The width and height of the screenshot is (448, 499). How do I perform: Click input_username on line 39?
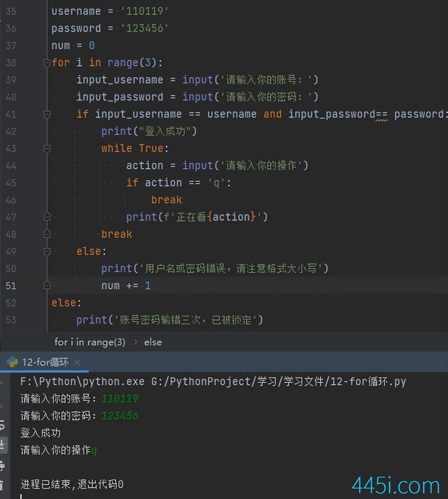[x=120, y=80]
